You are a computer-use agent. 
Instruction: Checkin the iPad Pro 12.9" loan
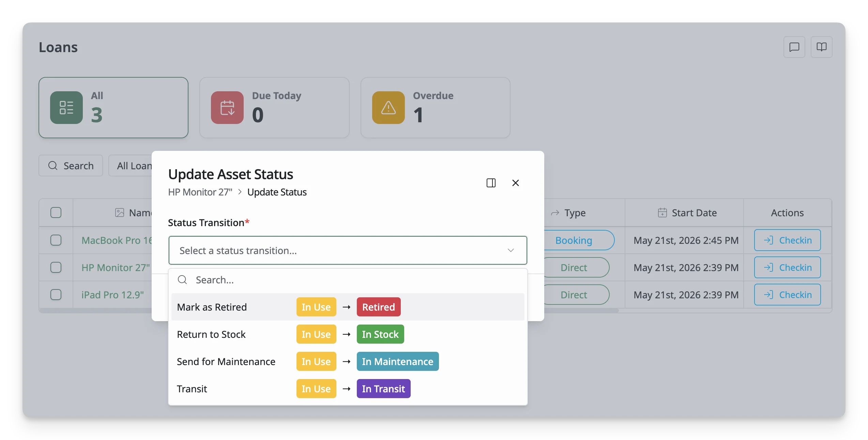tap(787, 295)
